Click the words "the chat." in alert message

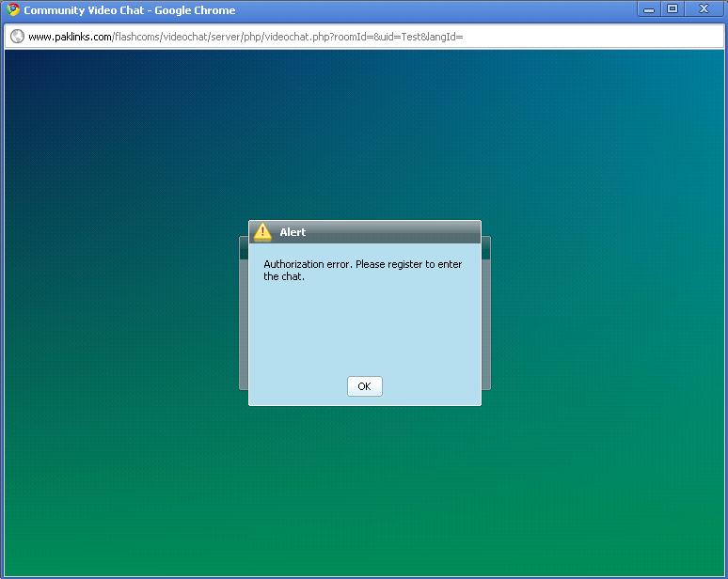point(284,276)
